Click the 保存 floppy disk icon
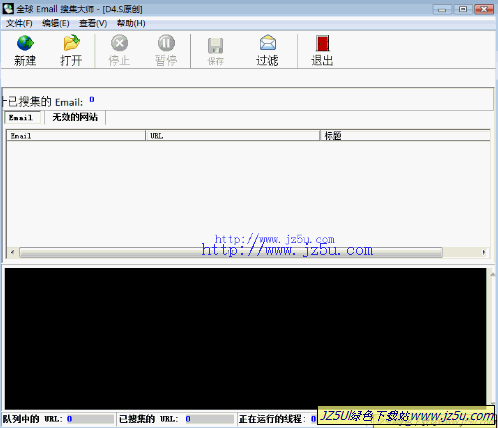498x428 pixels. [x=215, y=46]
